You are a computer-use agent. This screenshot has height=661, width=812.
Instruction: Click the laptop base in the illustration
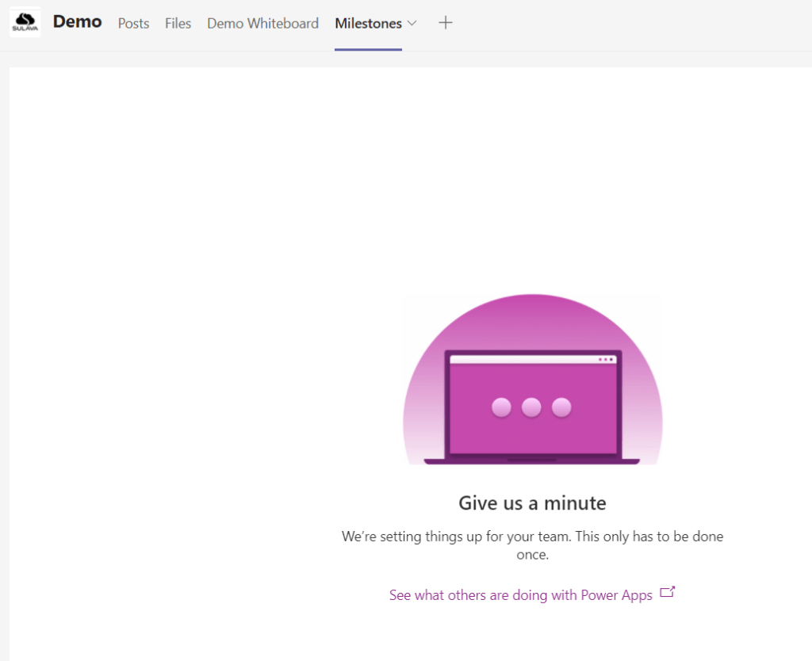point(531,460)
